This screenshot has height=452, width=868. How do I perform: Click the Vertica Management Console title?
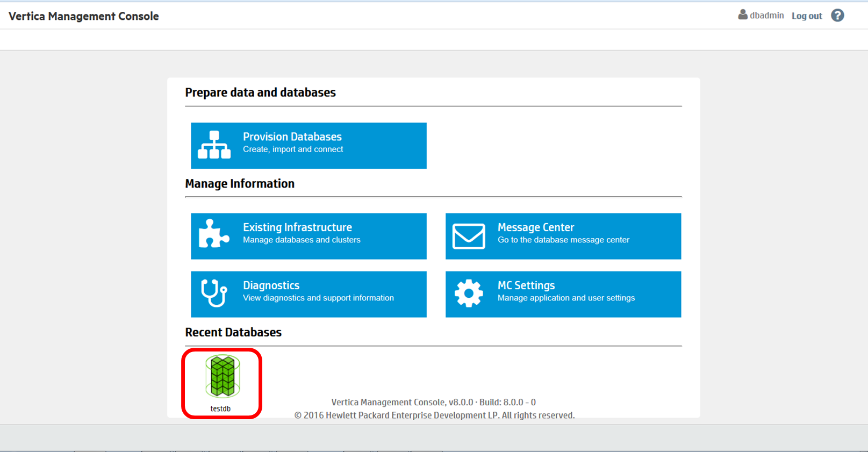(84, 16)
